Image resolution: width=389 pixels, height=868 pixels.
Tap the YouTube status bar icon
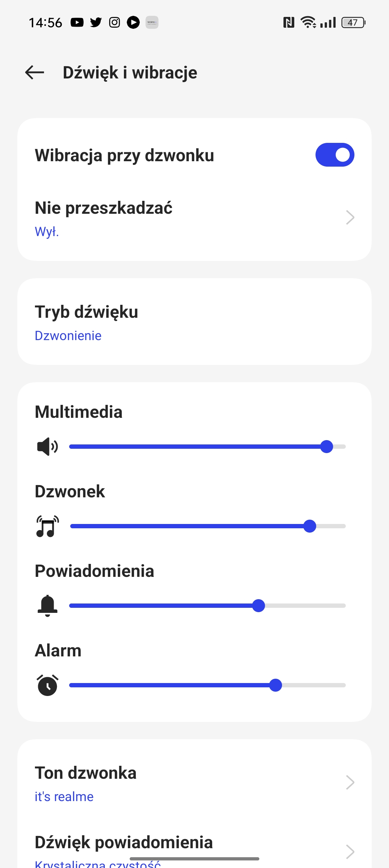coord(77,23)
